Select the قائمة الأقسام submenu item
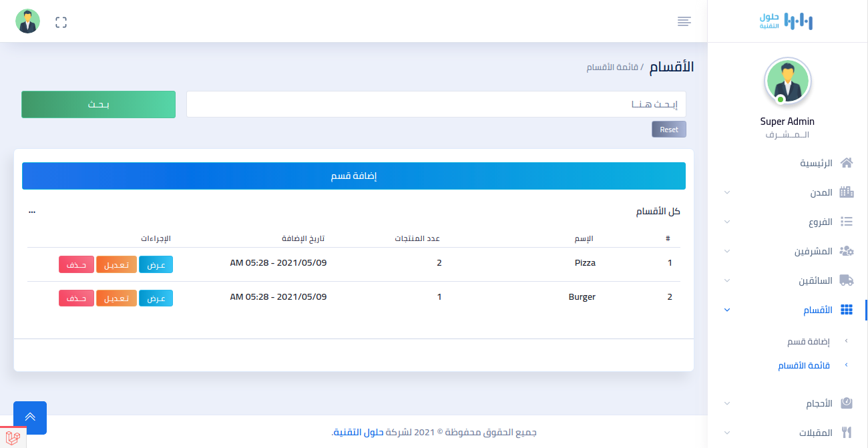 (804, 365)
